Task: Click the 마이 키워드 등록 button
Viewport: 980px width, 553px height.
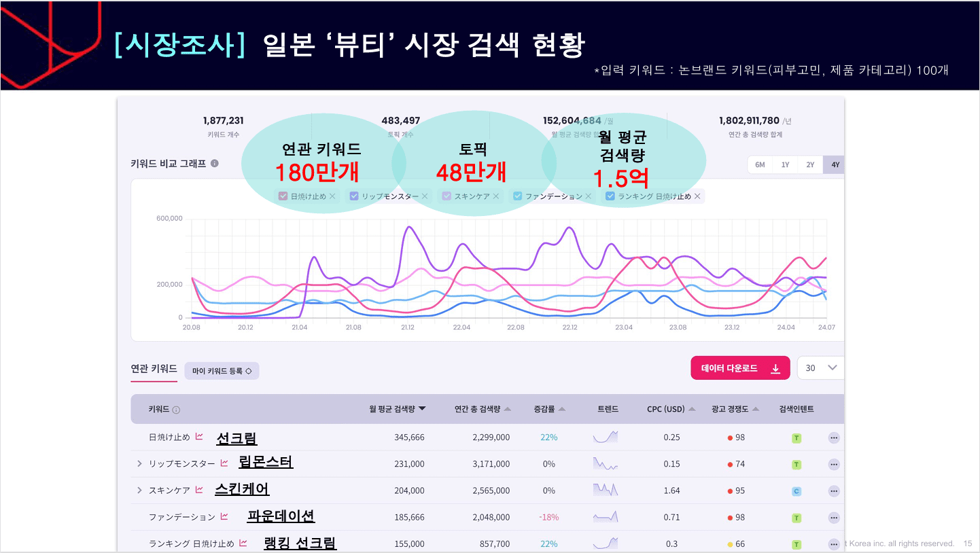Action: [x=222, y=371]
